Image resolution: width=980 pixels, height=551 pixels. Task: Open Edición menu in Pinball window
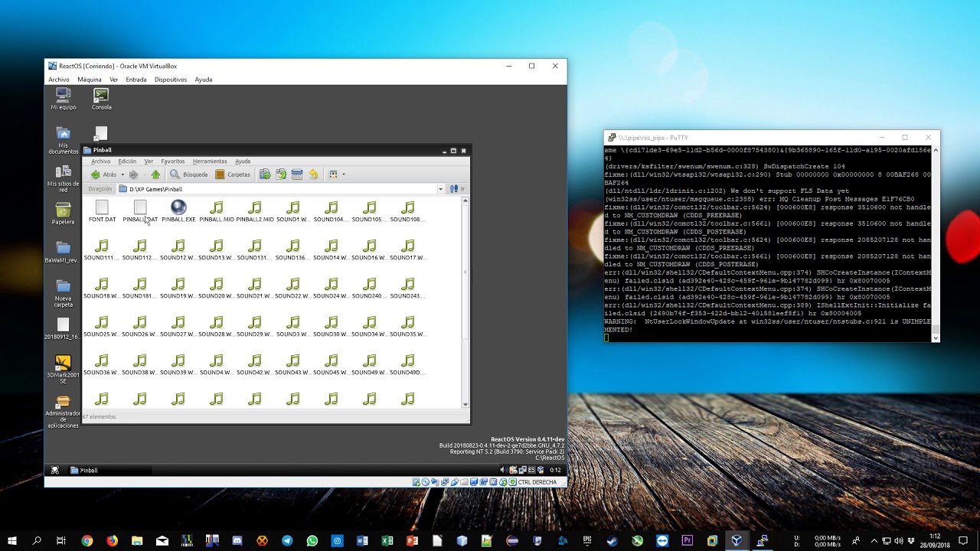[x=127, y=161]
